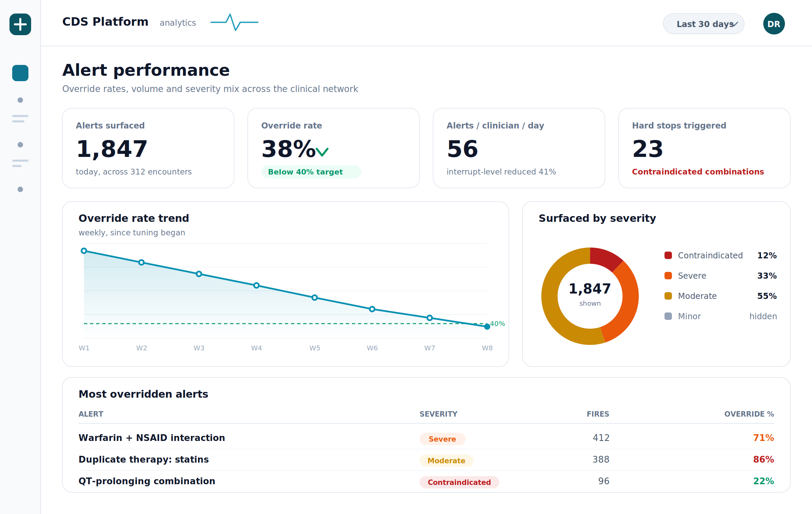The height and width of the screenshot is (514, 812).
Task: Click the W1 axis label
Action: [84, 348]
